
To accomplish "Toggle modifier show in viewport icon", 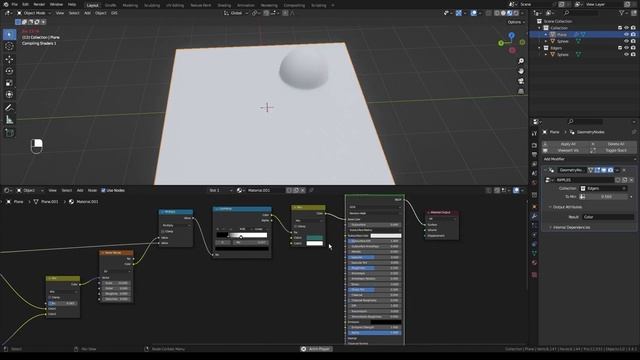I will click(x=604, y=170).
